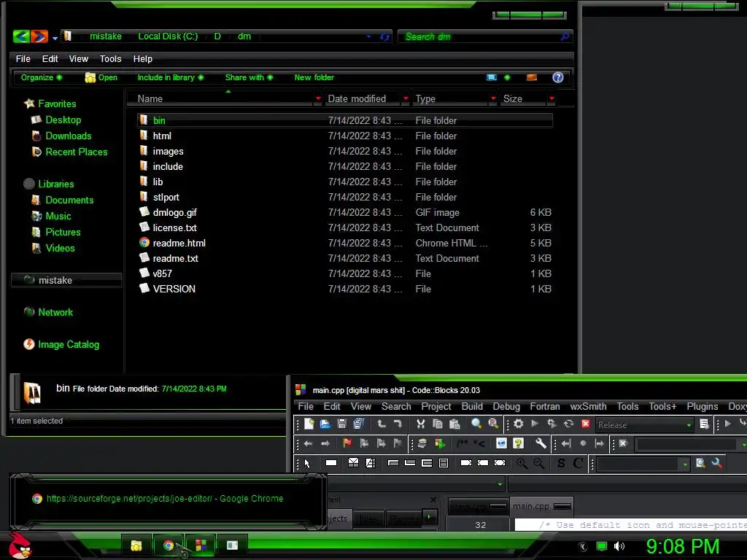Open the Tools menu in Explorer
The width and height of the screenshot is (747, 560).
pyautogui.click(x=111, y=58)
